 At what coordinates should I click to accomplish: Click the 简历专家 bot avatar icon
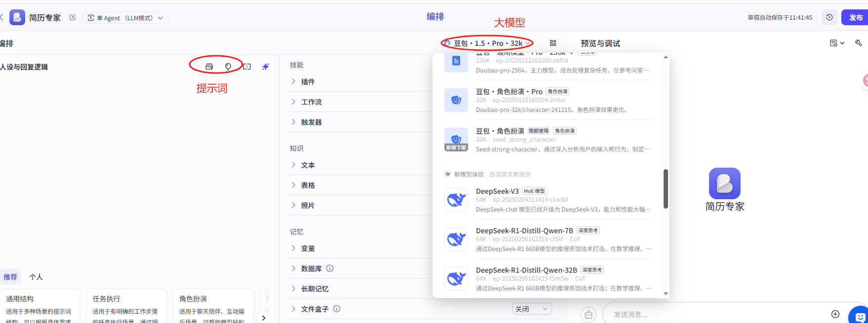click(x=17, y=17)
